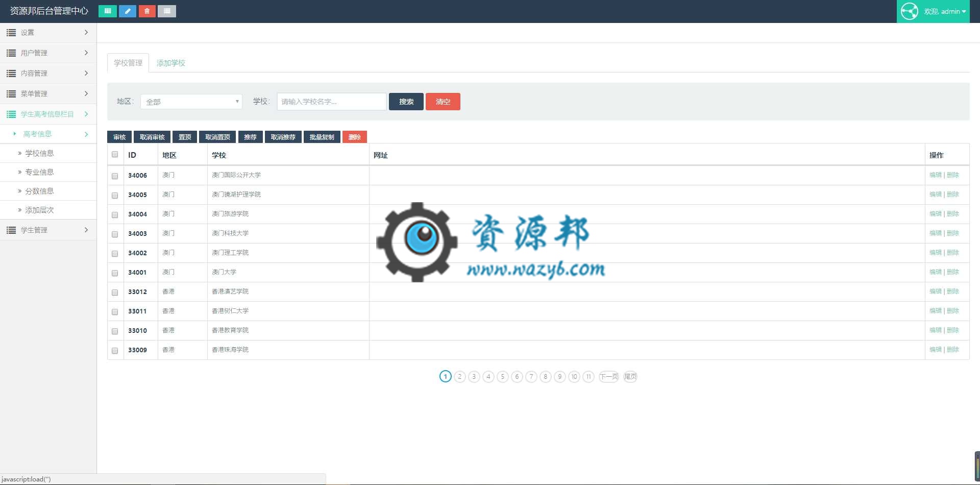Click the green grid icon in header
980x485 pixels.
107,11
